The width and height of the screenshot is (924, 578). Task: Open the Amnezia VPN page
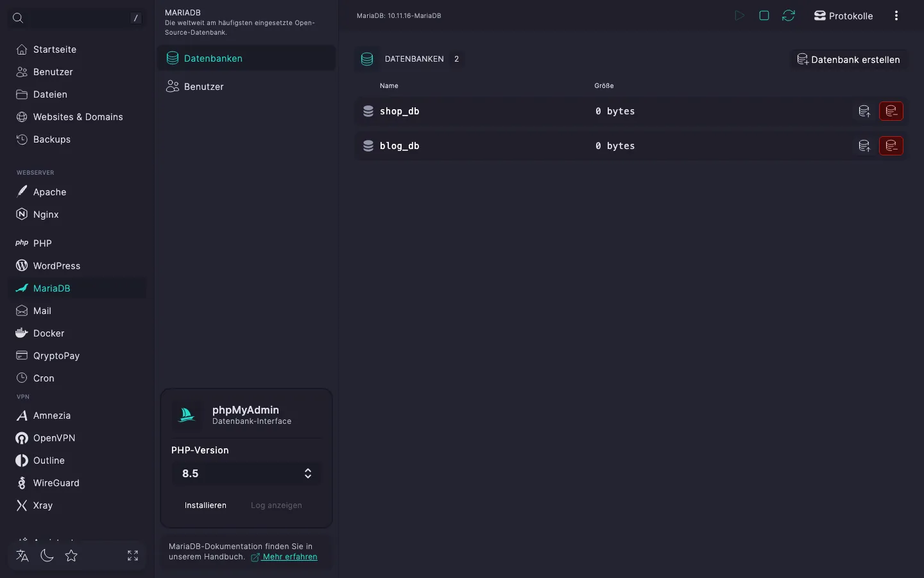click(x=77, y=416)
